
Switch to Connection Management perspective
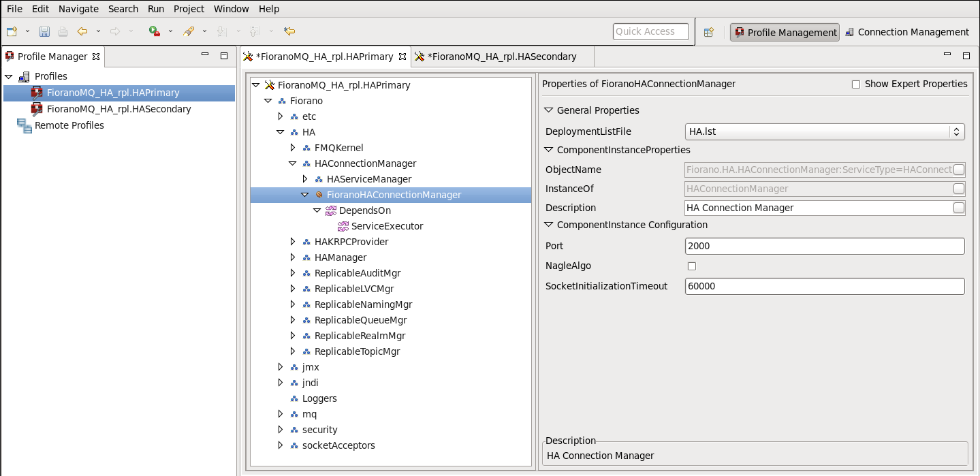click(x=906, y=32)
